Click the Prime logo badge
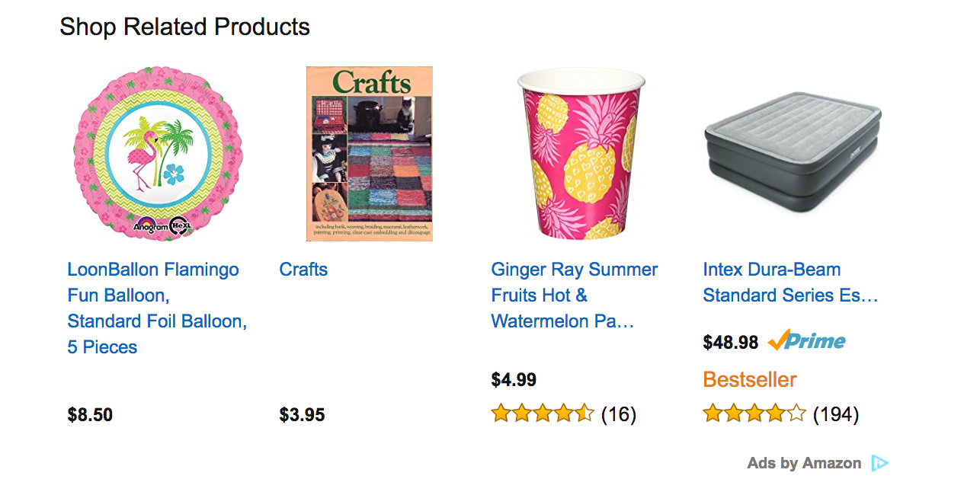The height and width of the screenshot is (495, 980). pos(806,341)
